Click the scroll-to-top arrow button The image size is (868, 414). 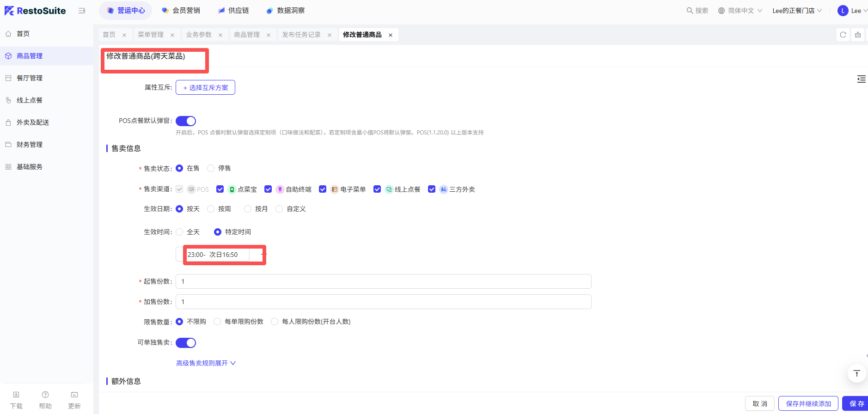click(856, 373)
